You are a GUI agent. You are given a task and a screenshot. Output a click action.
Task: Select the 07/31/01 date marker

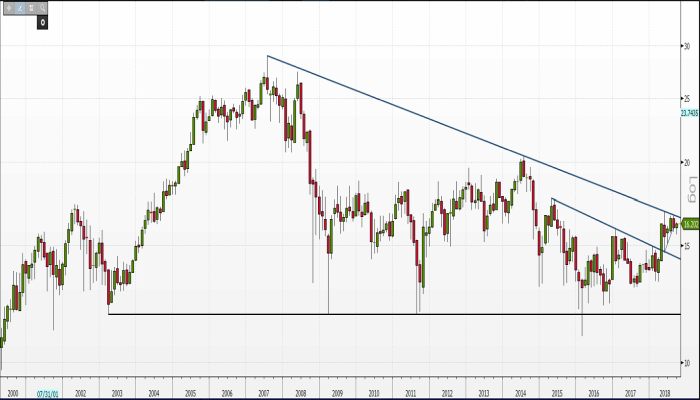(46, 394)
